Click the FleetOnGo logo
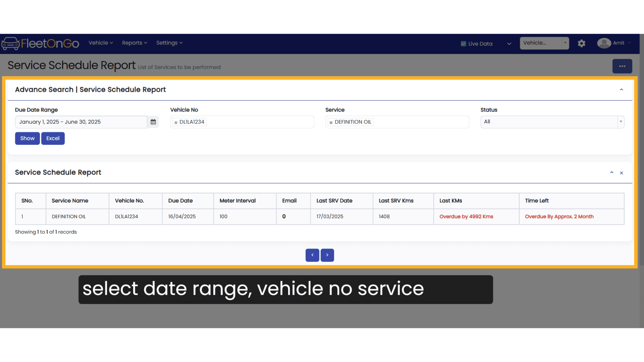Viewport: 644px width, 362px height. pyautogui.click(x=40, y=43)
